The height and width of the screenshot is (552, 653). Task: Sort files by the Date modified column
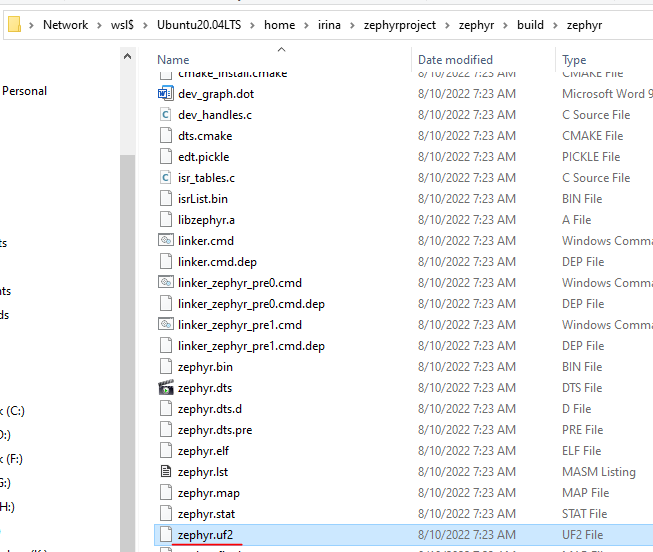[455, 60]
